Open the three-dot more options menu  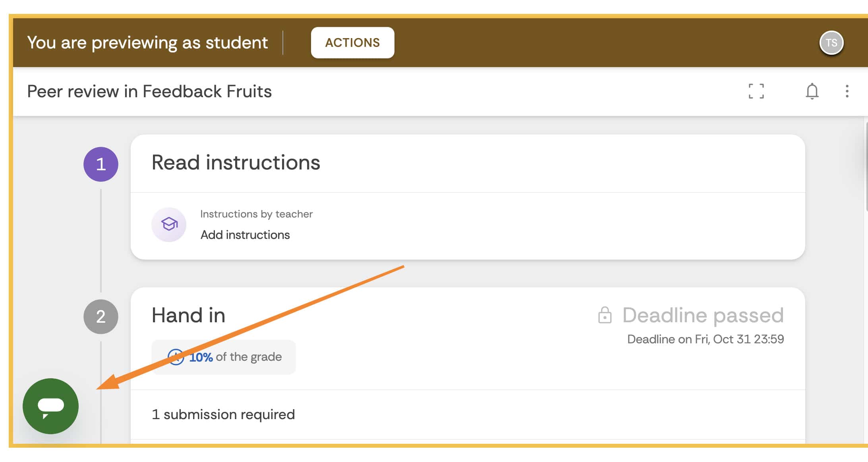pos(847,91)
